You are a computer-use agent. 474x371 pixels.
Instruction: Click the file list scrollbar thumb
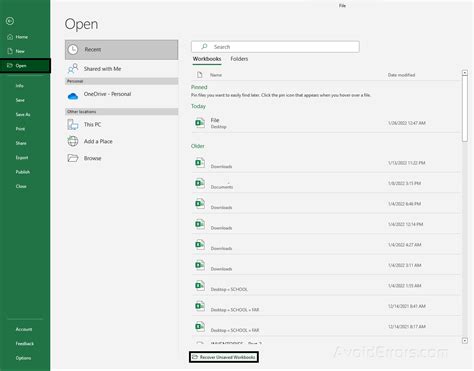465,109
